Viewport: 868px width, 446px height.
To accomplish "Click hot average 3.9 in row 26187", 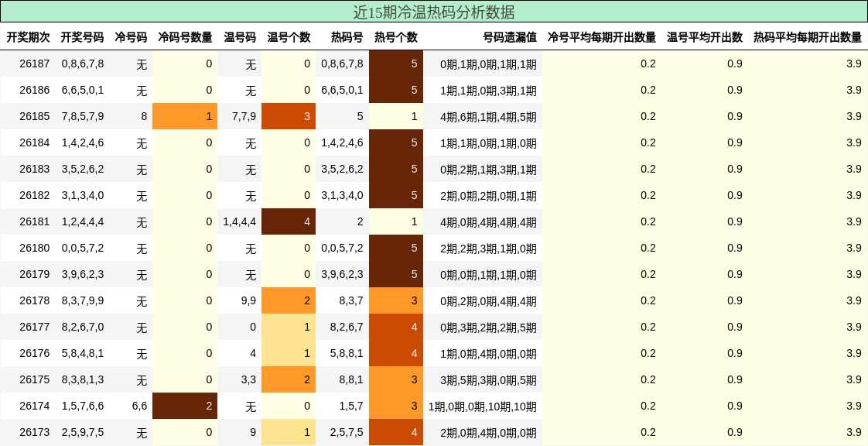I will click(853, 63).
